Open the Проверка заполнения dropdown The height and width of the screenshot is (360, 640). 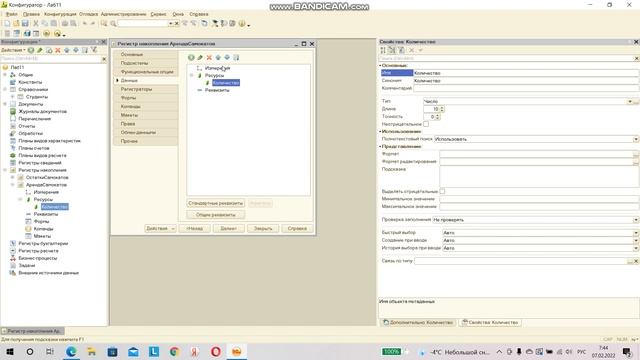click(636, 220)
